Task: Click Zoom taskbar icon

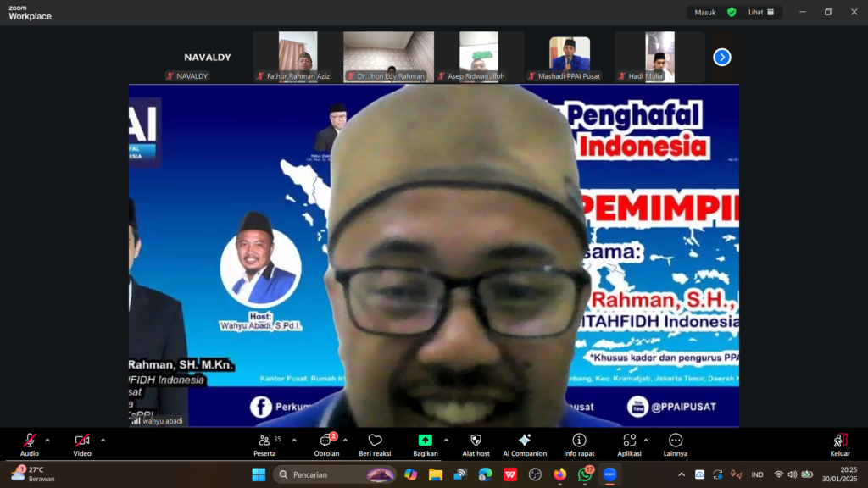Action: pos(609,474)
